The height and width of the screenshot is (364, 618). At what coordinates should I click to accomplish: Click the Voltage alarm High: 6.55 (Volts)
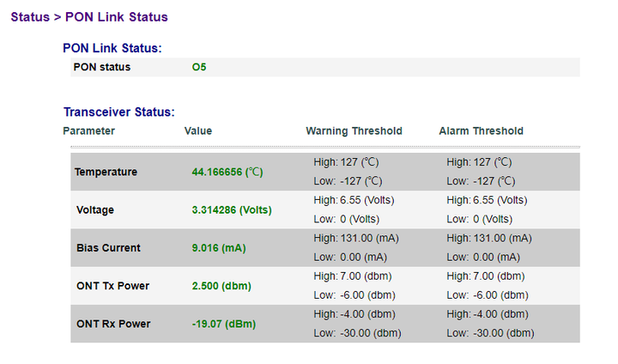click(x=488, y=200)
